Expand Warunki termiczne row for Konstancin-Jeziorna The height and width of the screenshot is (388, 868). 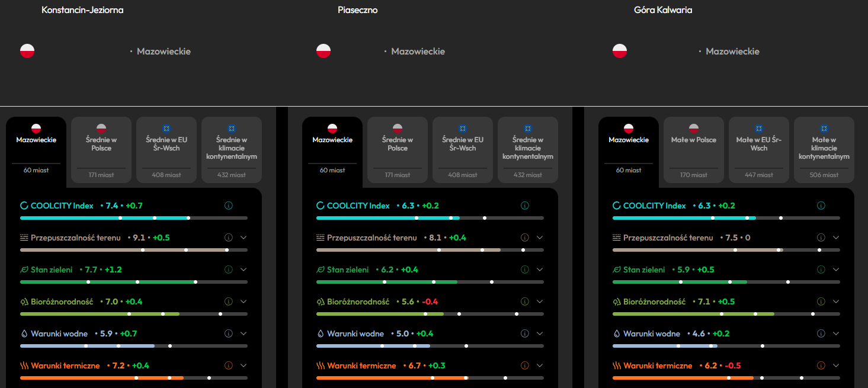pyautogui.click(x=244, y=365)
